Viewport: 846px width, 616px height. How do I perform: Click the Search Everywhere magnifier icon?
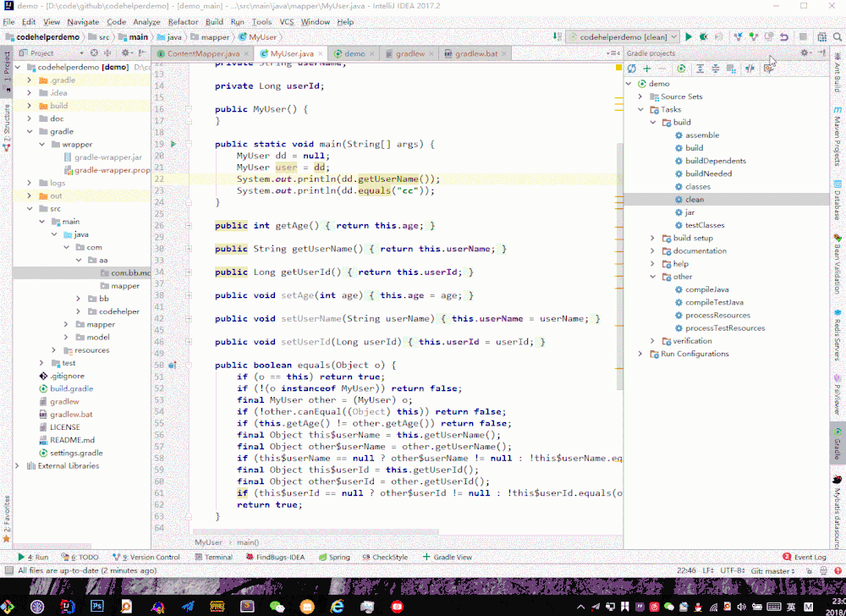click(x=837, y=37)
